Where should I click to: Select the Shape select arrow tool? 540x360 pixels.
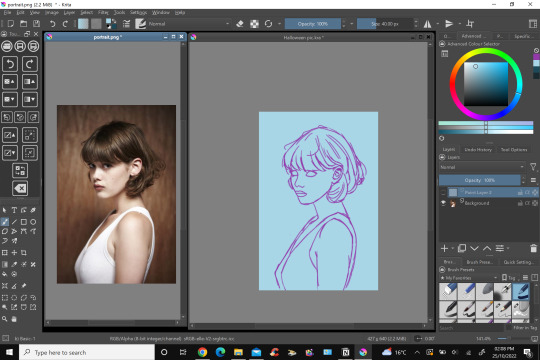[x=4, y=210]
